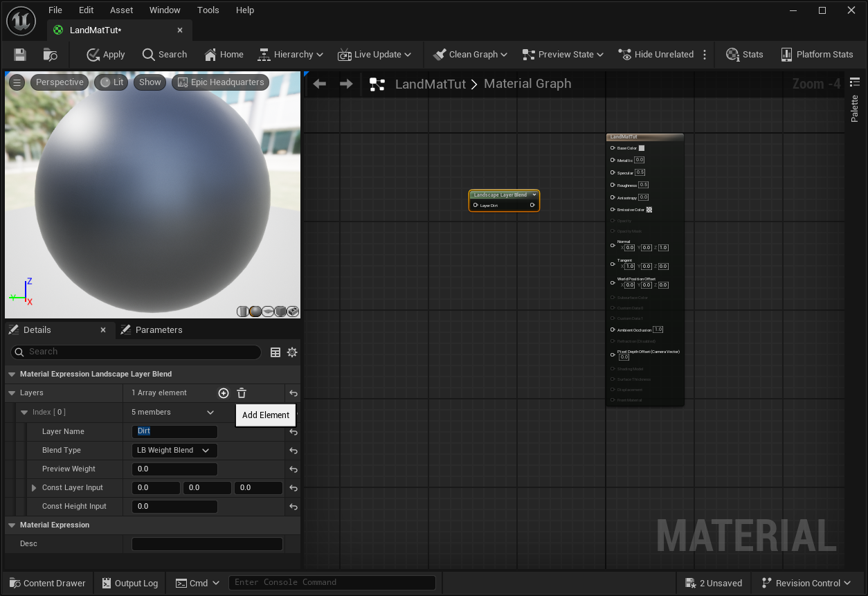Screen dimensions: 868x596
Task: Toggle the Stats display
Action: click(x=745, y=55)
